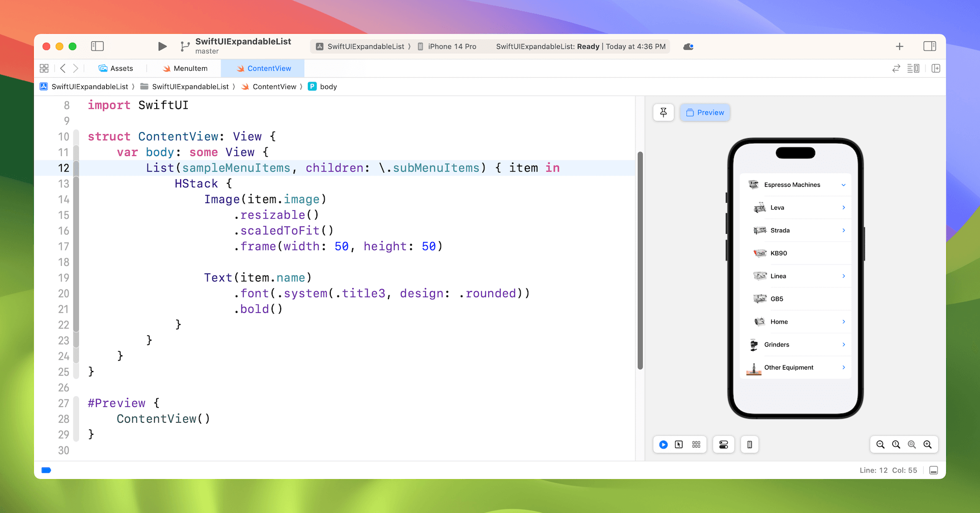Viewport: 980px width, 513px height.
Task: Run the project with the play button
Action: click(162, 46)
